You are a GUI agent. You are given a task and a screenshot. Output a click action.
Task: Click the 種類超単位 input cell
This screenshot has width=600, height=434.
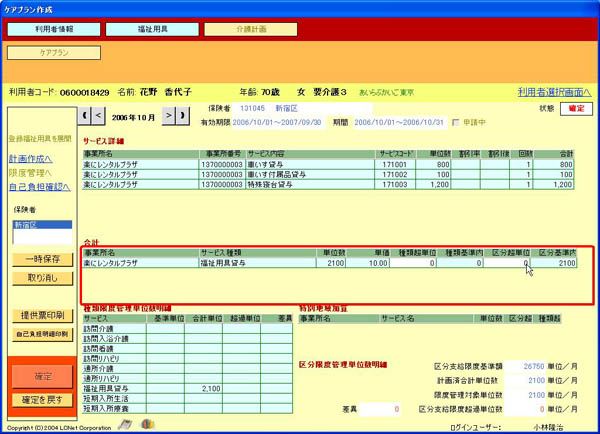pyautogui.click(x=413, y=263)
